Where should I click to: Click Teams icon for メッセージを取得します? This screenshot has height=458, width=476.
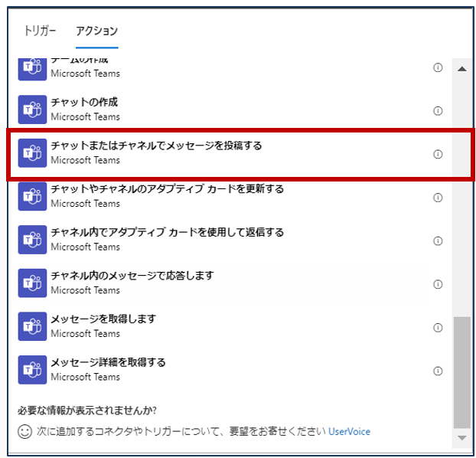coord(32,326)
